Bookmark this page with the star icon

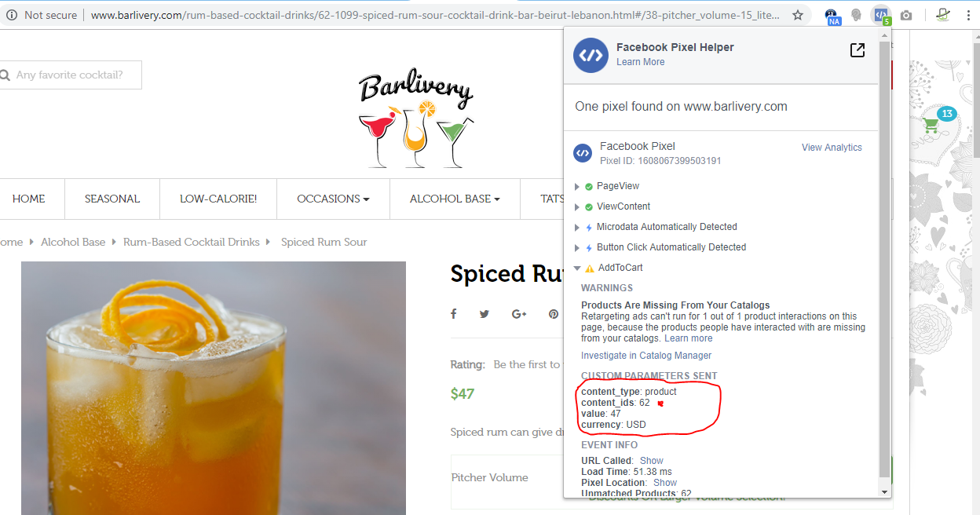coord(798,15)
